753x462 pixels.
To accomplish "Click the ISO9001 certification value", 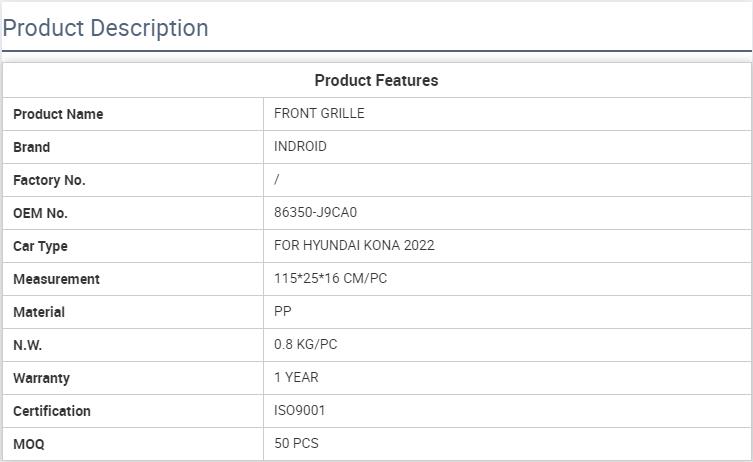I will click(x=300, y=410).
